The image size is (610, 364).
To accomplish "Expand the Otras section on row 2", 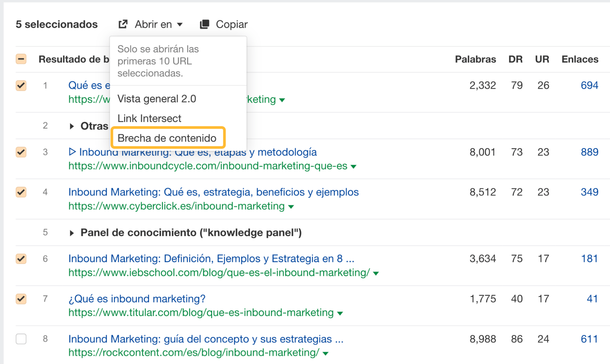I will click(x=73, y=126).
